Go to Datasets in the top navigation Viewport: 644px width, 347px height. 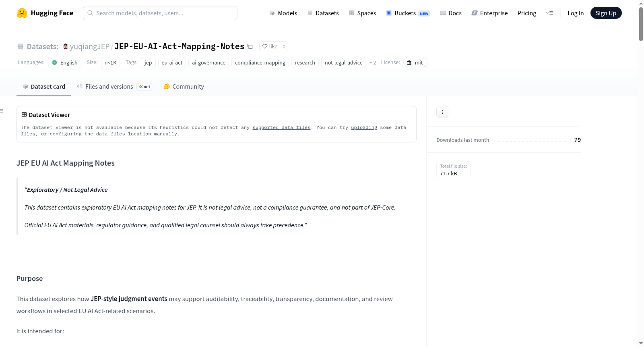point(323,13)
